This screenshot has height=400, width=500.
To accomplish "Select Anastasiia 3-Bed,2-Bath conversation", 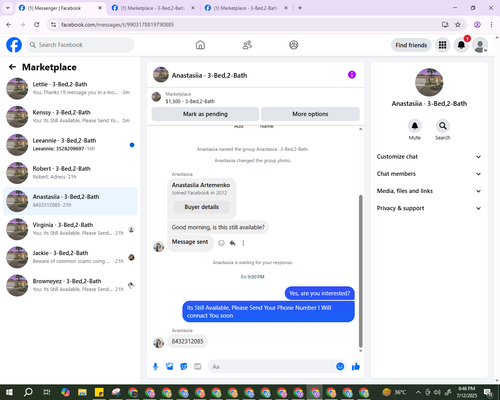I will [x=70, y=201].
